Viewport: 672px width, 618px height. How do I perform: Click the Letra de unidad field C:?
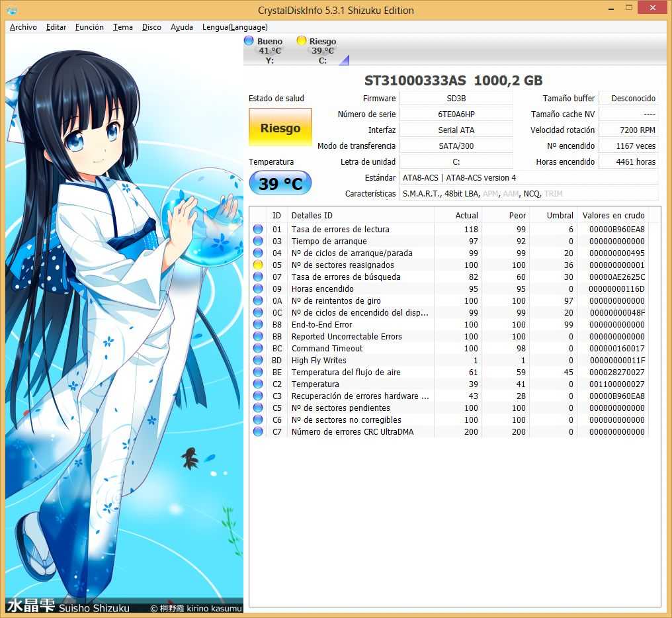pos(456,161)
